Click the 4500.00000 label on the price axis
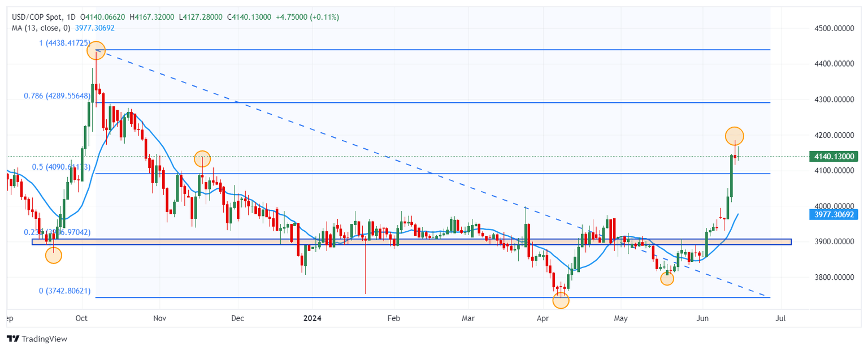The width and height of the screenshot is (868, 350). 833,28
